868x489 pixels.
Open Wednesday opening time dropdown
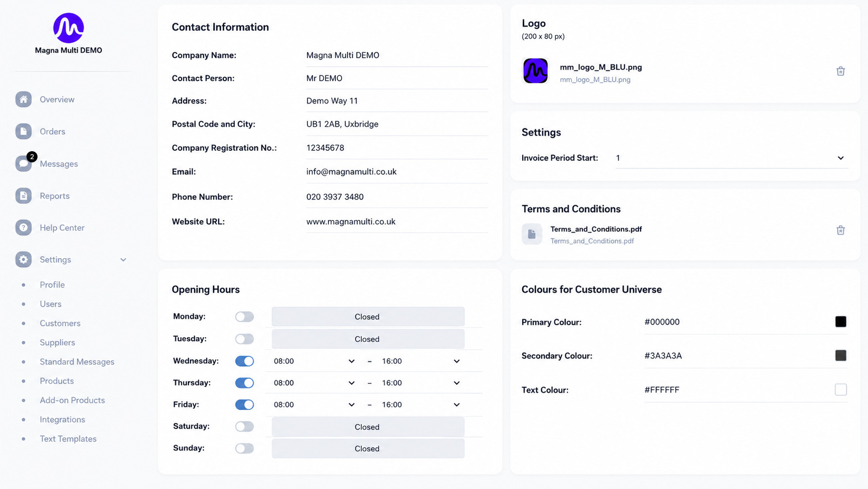click(315, 361)
